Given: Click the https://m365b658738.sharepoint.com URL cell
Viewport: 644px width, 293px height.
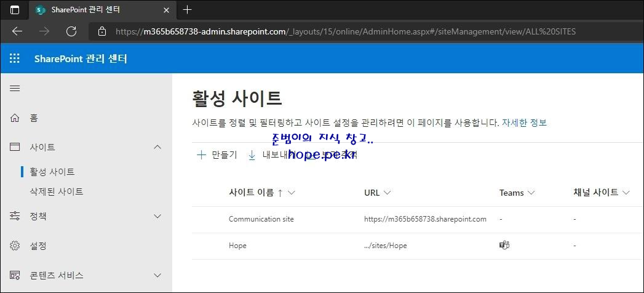Looking at the screenshot, I should pyautogui.click(x=425, y=219).
